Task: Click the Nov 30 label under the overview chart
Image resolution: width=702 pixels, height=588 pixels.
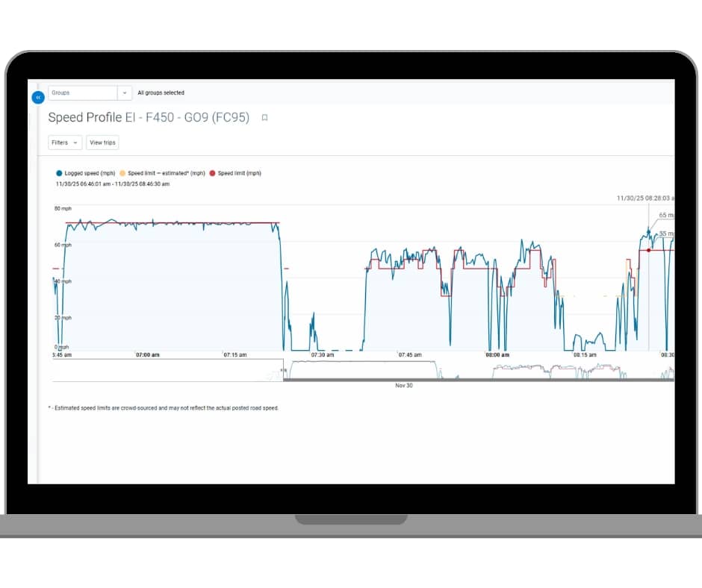Action: click(403, 386)
